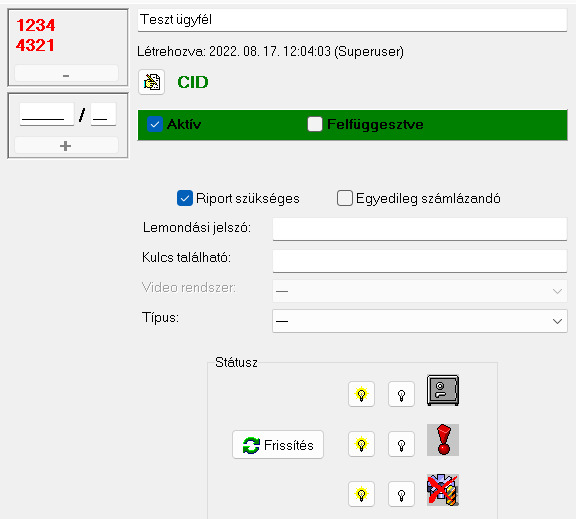
Task: Click unlit bulb beside crossed-out gear
Action: point(402,494)
